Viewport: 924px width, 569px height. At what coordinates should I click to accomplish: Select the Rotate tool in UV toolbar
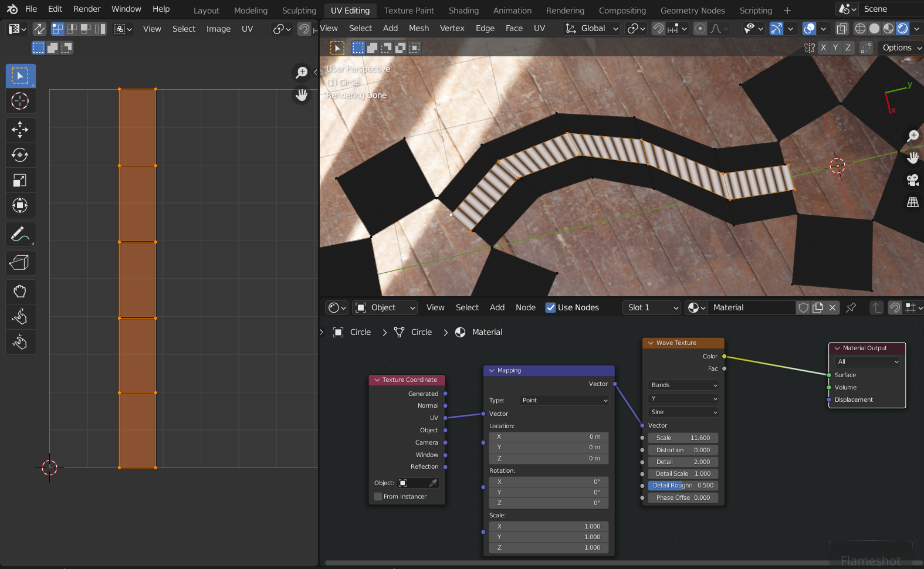click(20, 155)
